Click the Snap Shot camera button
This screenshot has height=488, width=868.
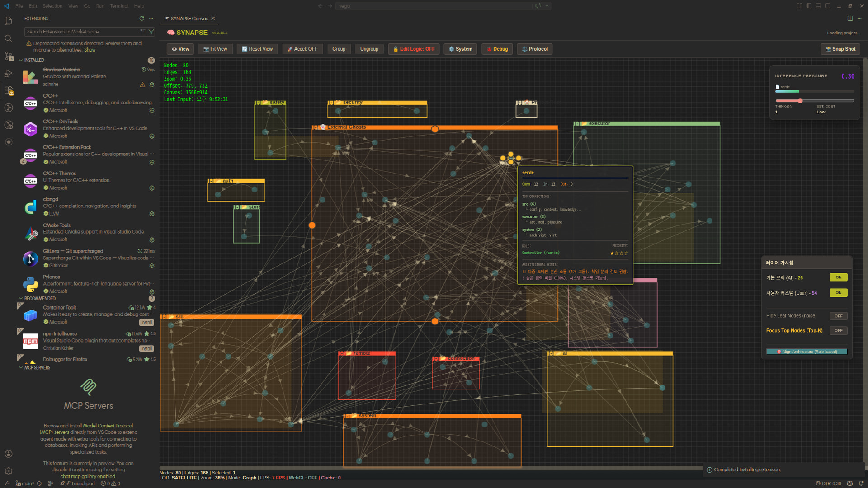[x=840, y=49]
